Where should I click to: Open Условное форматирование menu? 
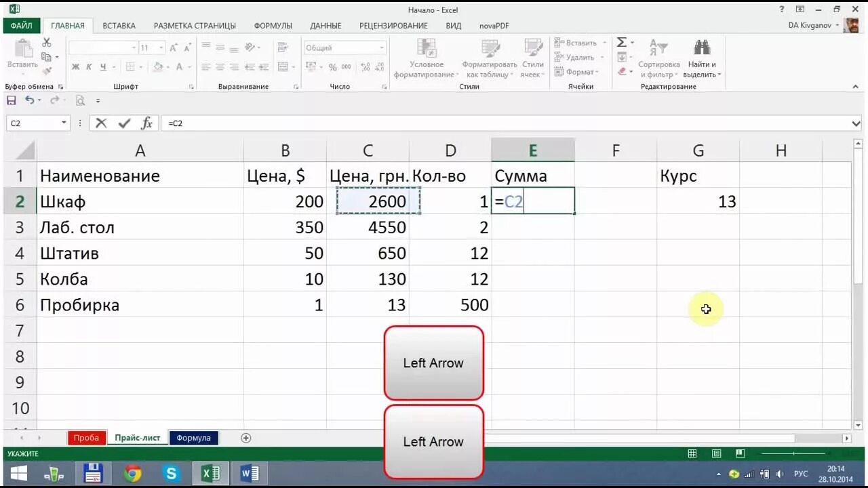[x=427, y=58]
